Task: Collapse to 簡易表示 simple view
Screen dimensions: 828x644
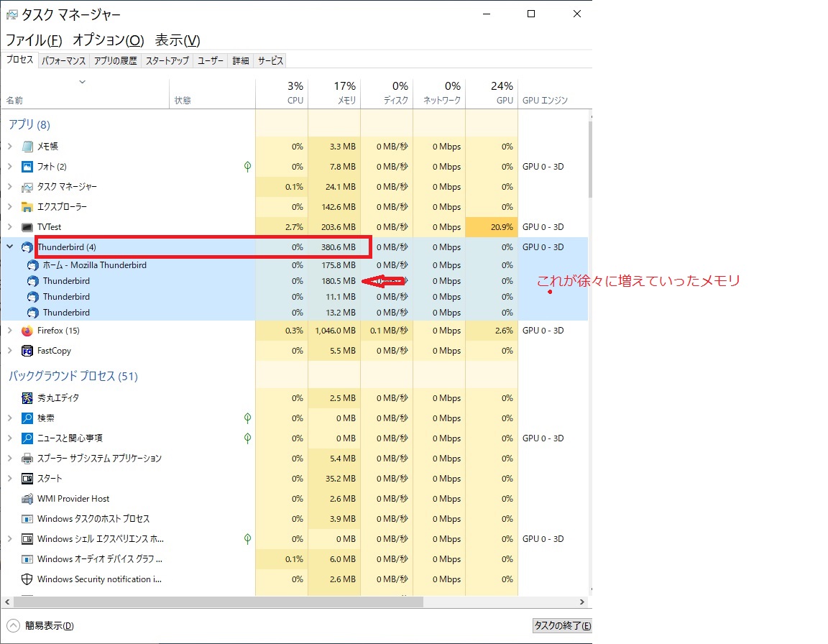Action: pyautogui.click(x=42, y=625)
